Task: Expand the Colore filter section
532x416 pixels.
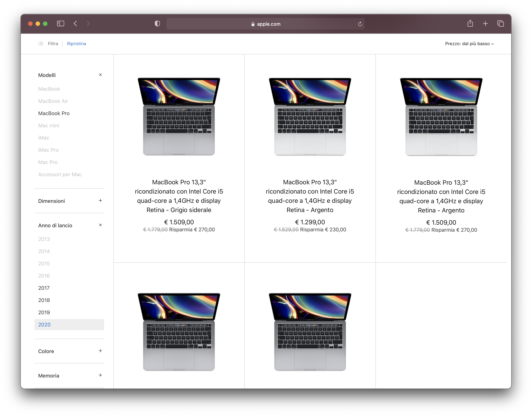Action: tap(100, 351)
